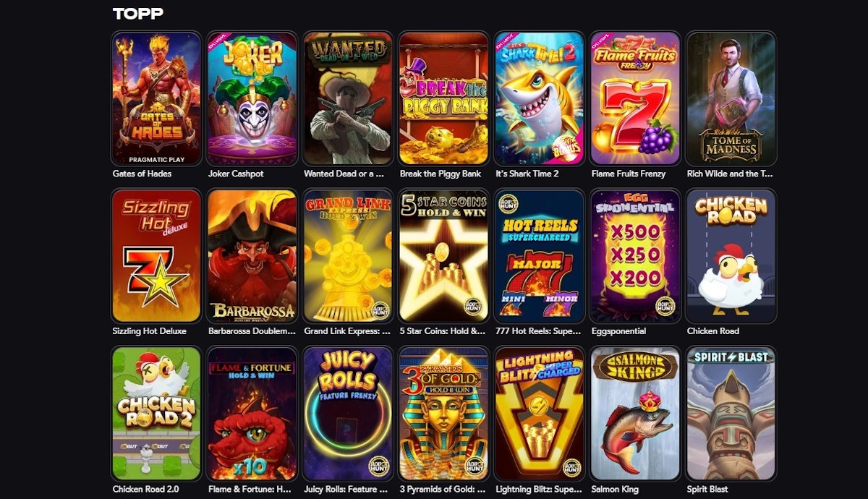This screenshot has height=499, width=868.
Task: Open the Spirit Blast totem game
Action: pyautogui.click(x=731, y=414)
